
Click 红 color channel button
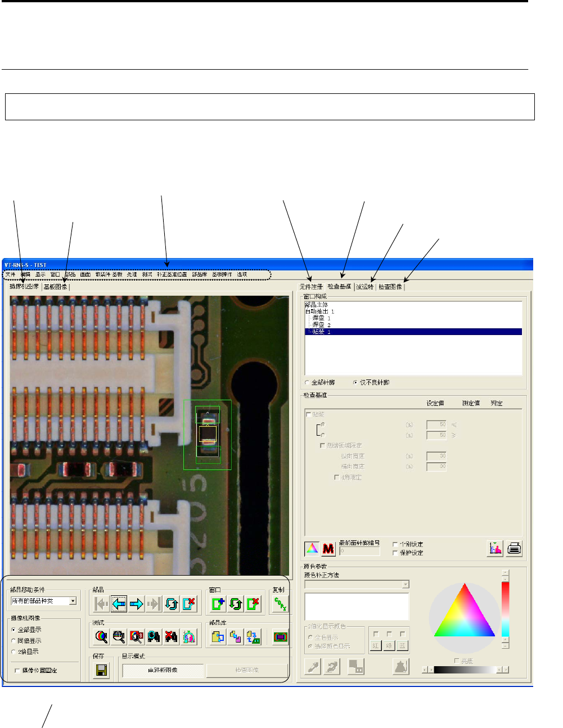376,646
